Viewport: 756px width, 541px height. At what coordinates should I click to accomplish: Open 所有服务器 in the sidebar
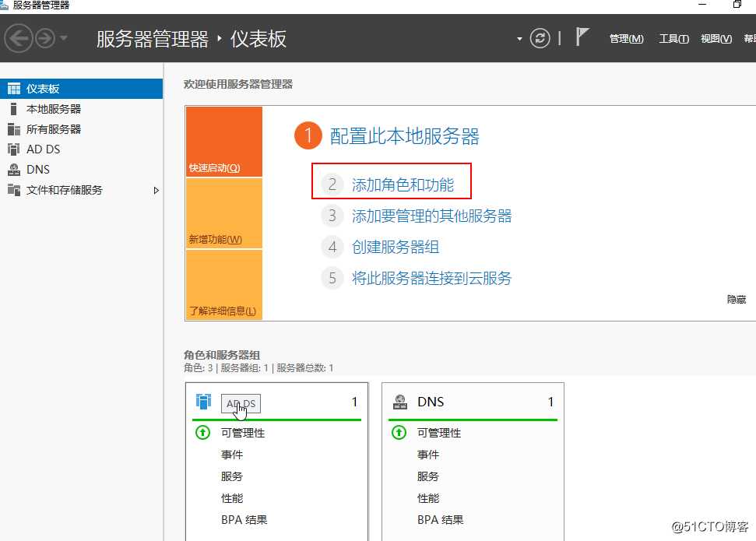point(82,129)
